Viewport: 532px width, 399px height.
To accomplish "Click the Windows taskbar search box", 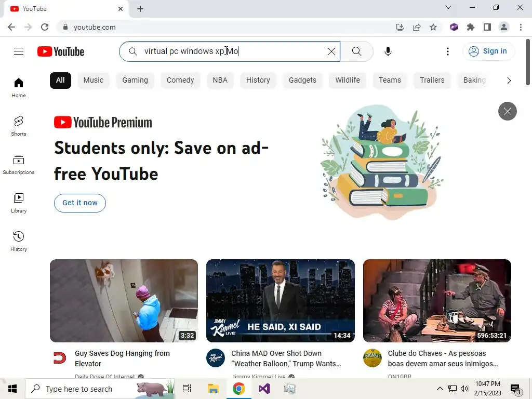I will coord(100,389).
